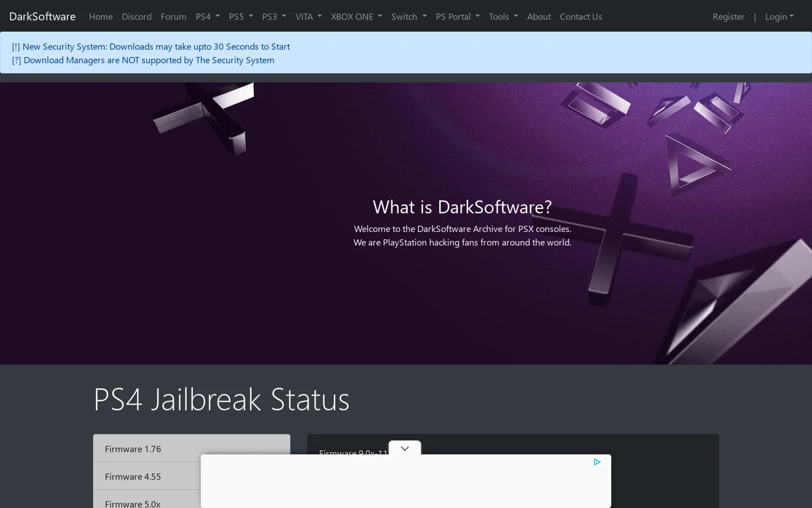Image resolution: width=812 pixels, height=508 pixels.
Task: Open the PS3 dropdown in navbar
Action: [274, 17]
